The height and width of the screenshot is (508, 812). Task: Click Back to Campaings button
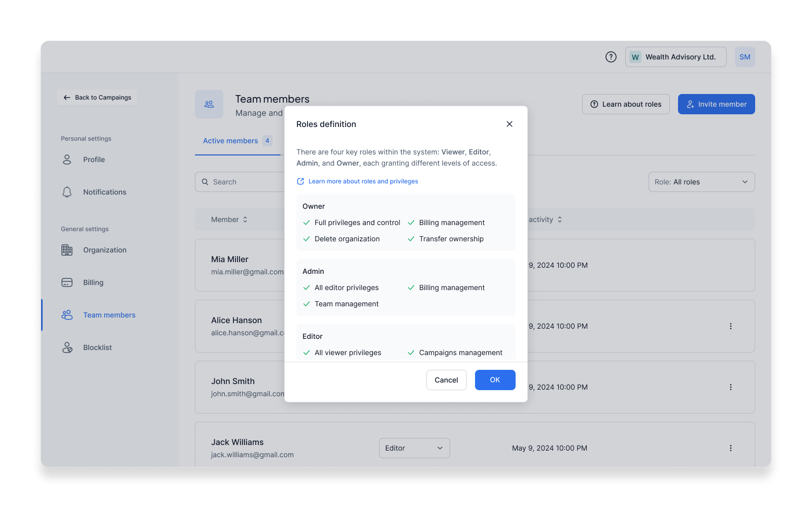point(97,98)
